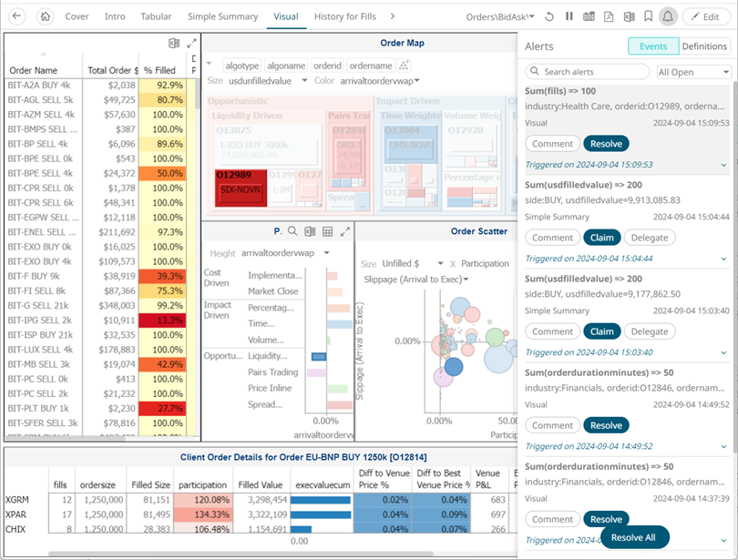
Task: Export the dashboard to Excel
Action: pyautogui.click(x=629, y=15)
